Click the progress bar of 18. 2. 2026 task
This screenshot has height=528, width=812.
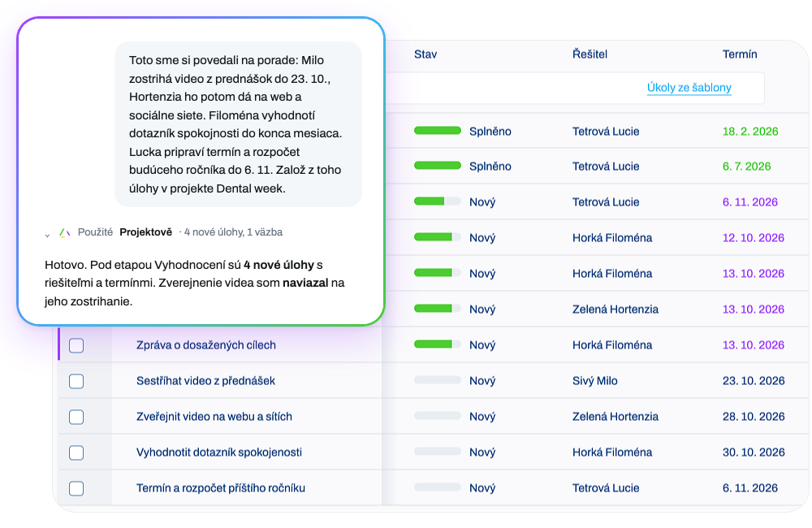coord(438,131)
